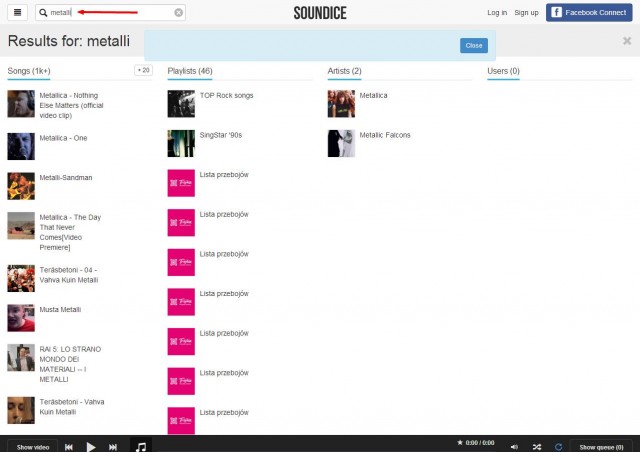Select the Users (0) heading
The height and width of the screenshot is (452, 640).
[x=503, y=71]
